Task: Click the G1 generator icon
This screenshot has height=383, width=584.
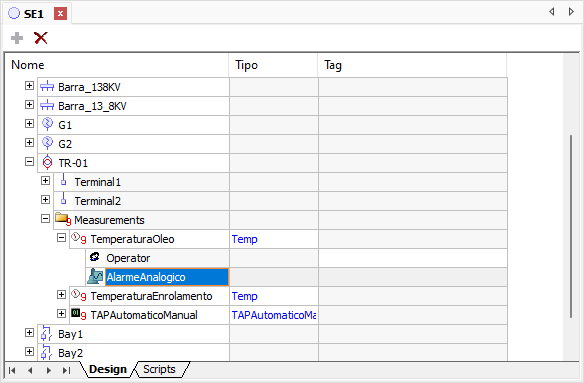Action: point(47,124)
